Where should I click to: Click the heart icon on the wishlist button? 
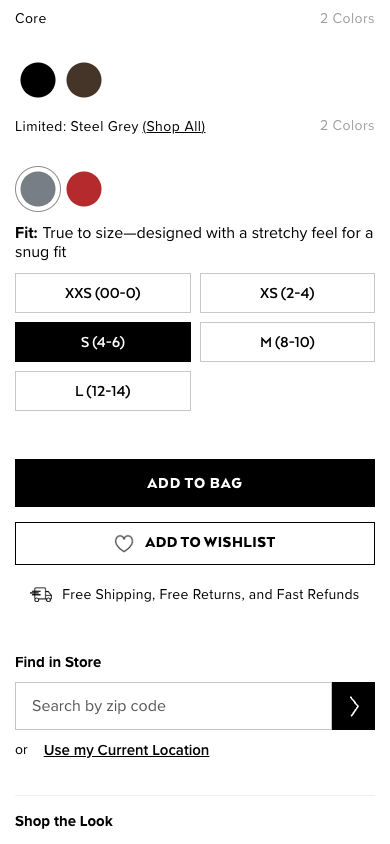click(124, 544)
